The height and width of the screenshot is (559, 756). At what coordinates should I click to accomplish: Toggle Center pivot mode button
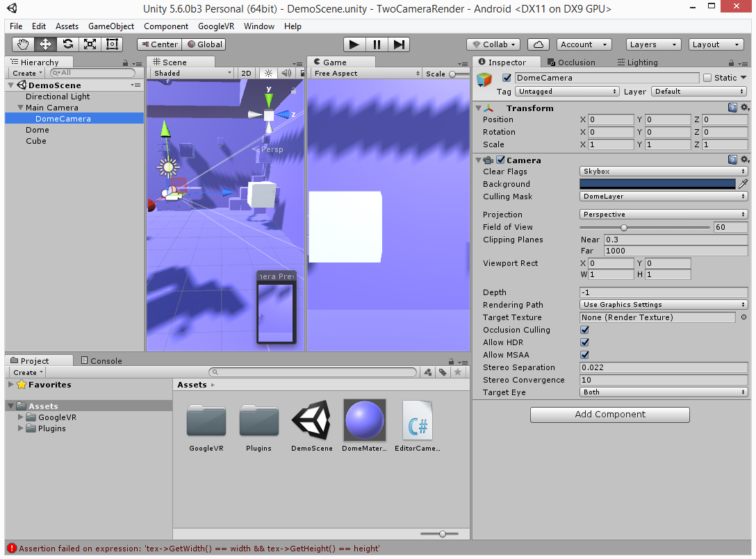pos(160,44)
